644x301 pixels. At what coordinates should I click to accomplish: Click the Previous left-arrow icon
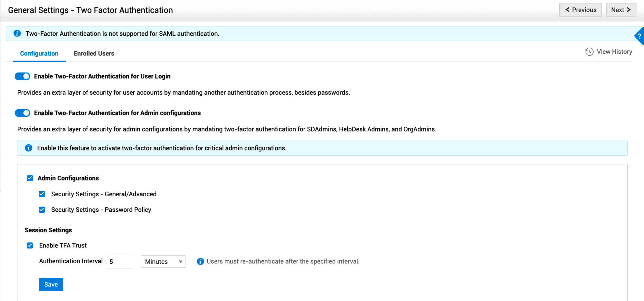[568, 10]
